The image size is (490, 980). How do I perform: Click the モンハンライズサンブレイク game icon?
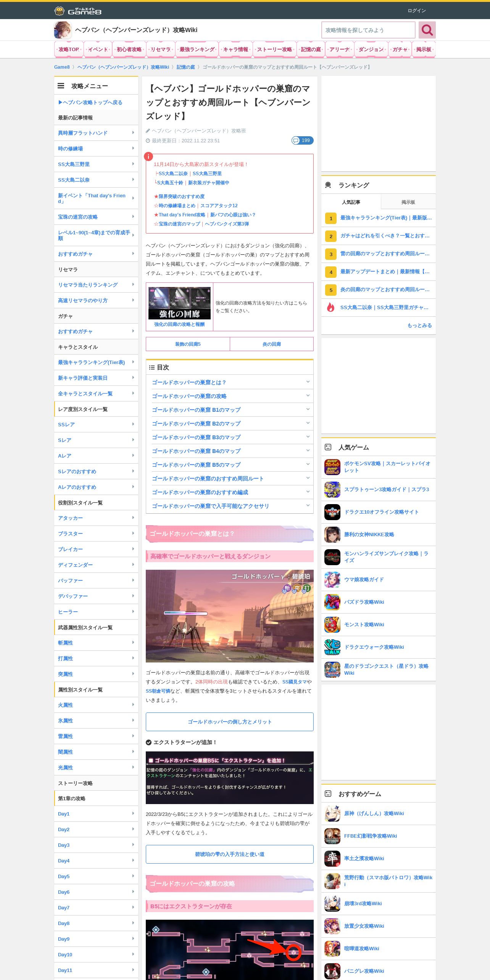coord(332,557)
